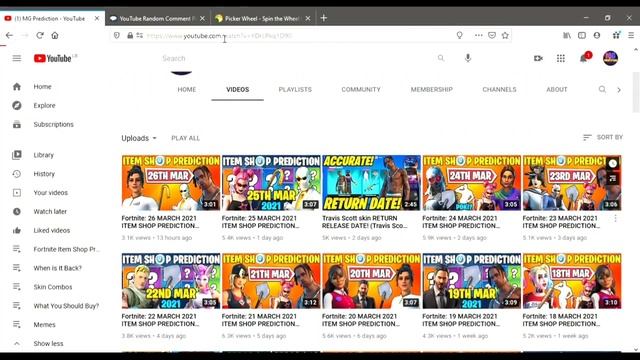This screenshot has width=640, height=360.
Task: Open tracking protection shield
Action: (x=117, y=36)
